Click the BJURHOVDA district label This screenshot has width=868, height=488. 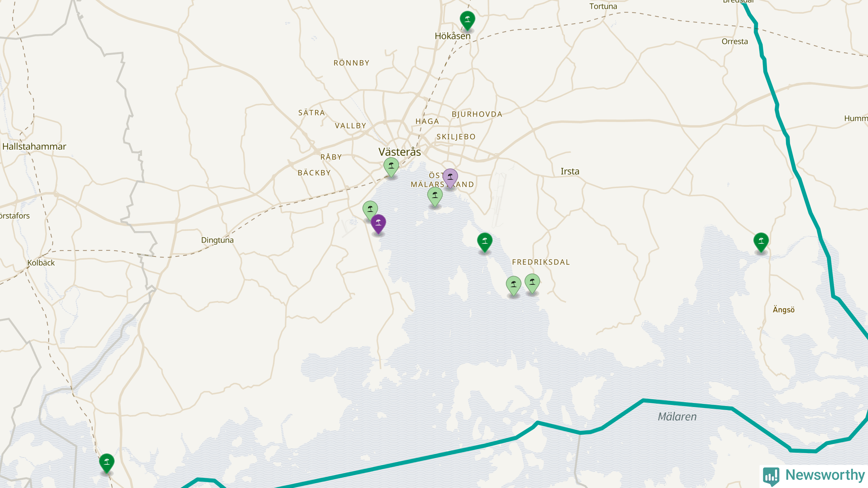point(477,114)
